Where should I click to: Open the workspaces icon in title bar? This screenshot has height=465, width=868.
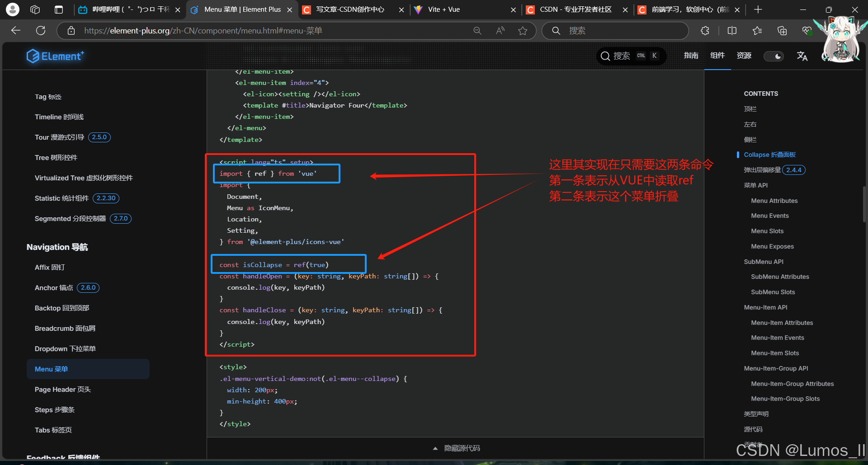35,9
